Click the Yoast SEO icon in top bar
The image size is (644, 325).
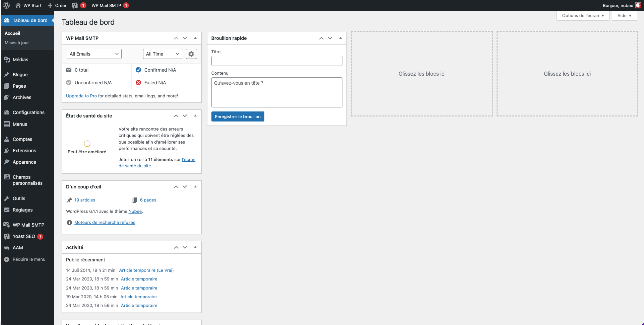tap(75, 5)
